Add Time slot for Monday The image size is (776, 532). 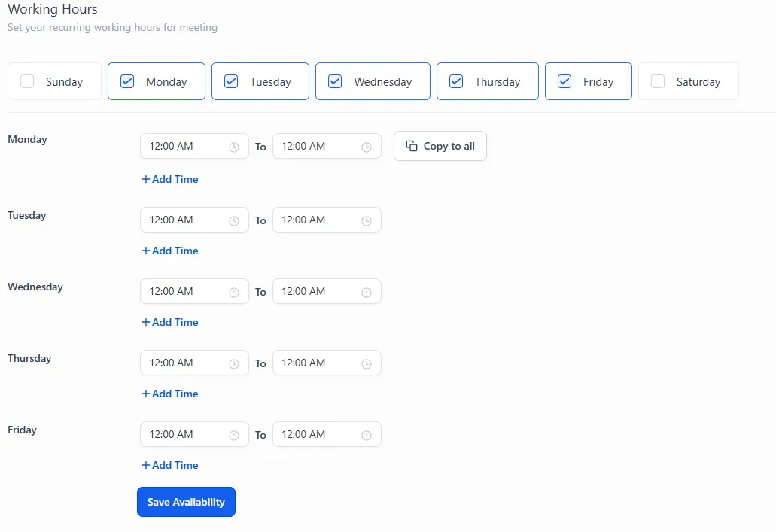pos(170,179)
